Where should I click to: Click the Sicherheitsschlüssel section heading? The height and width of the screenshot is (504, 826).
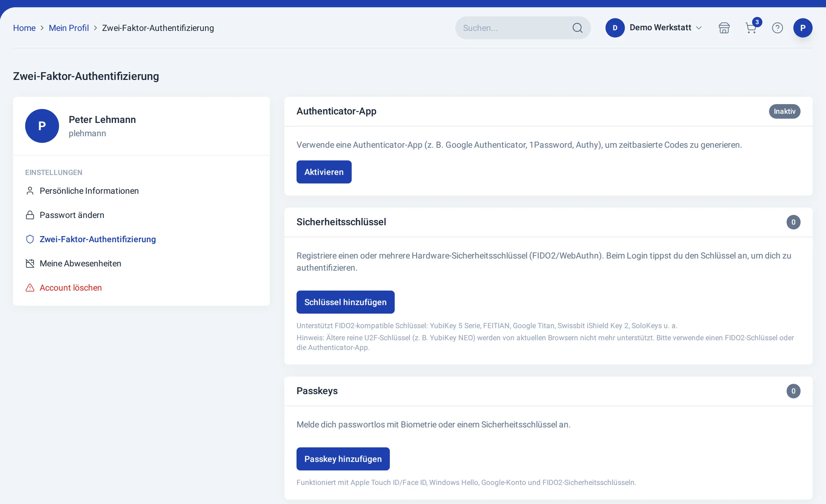tap(341, 222)
